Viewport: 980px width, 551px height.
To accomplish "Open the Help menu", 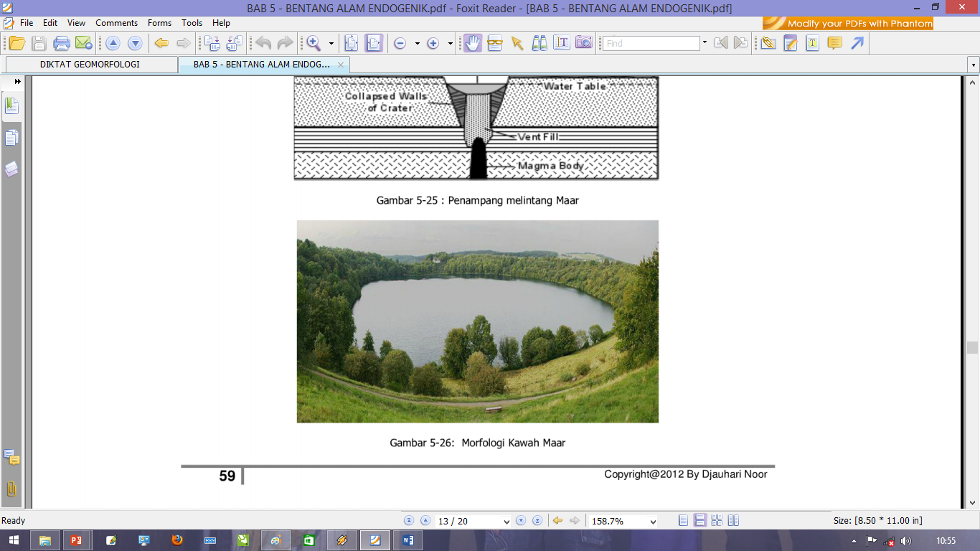I will point(221,23).
